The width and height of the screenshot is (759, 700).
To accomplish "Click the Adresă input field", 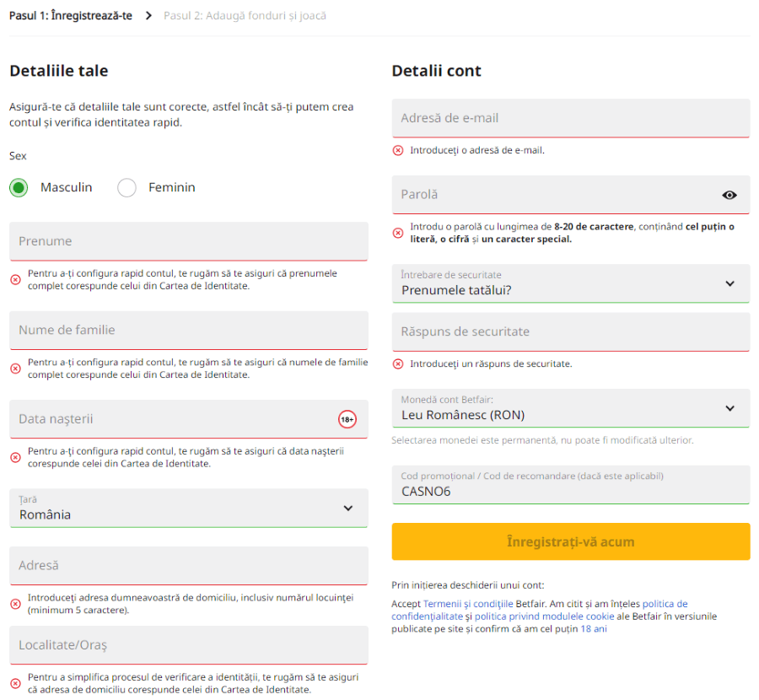I will [x=189, y=566].
